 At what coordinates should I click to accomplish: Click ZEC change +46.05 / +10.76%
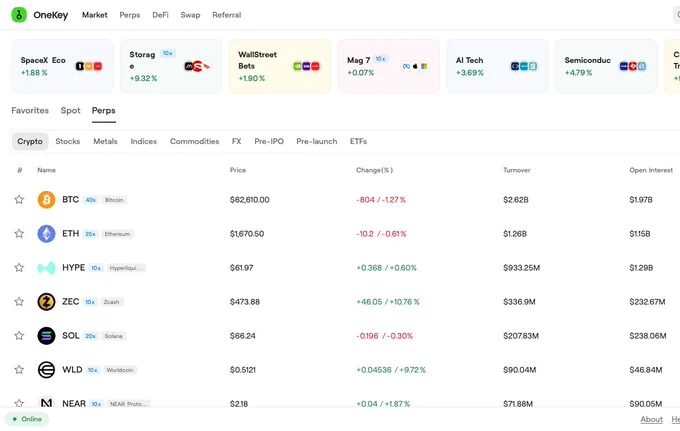tap(388, 302)
